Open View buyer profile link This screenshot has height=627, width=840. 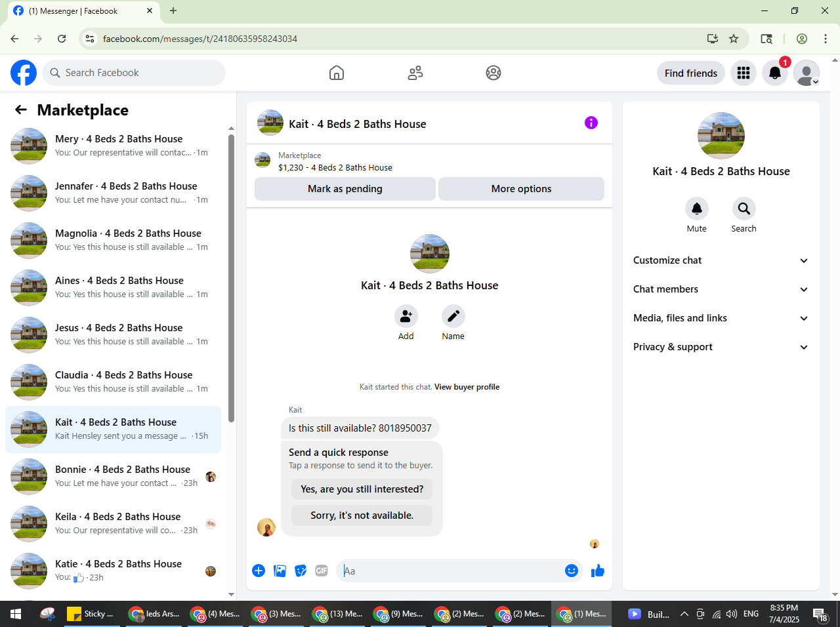coord(467,387)
